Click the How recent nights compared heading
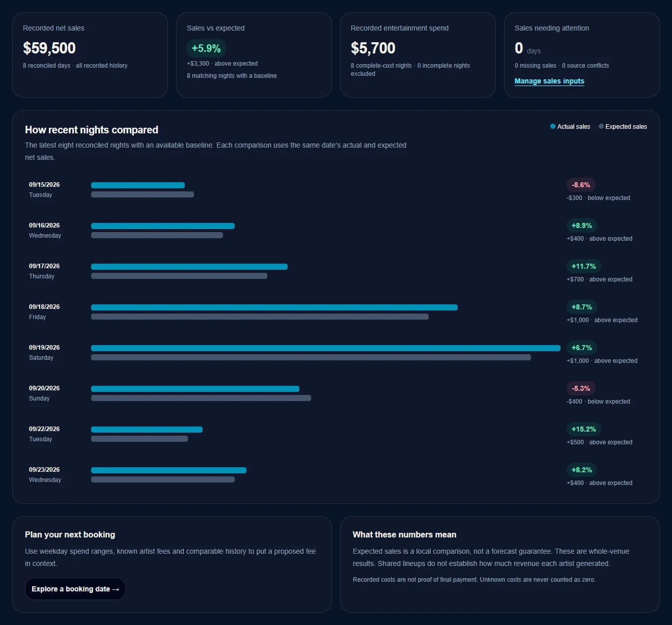Screen dimensions: 672x625 (92, 130)
